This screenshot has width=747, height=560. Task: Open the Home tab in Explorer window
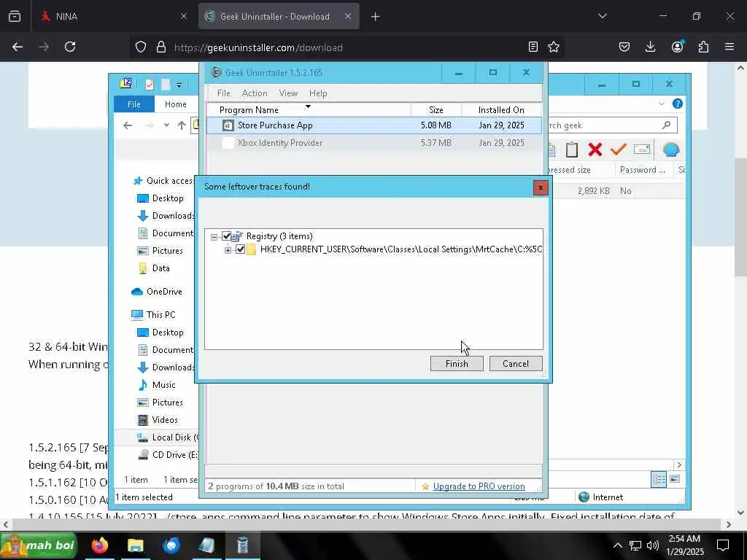pyautogui.click(x=175, y=104)
